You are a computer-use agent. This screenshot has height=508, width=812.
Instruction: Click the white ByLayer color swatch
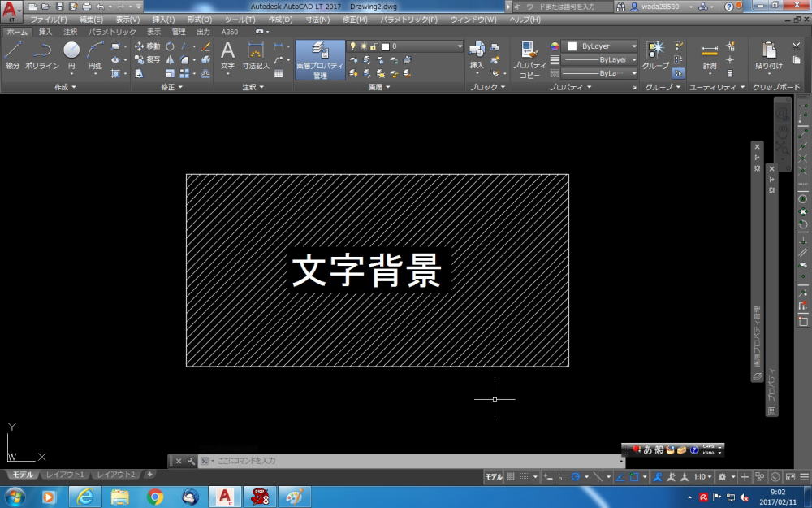pyautogui.click(x=572, y=46)
